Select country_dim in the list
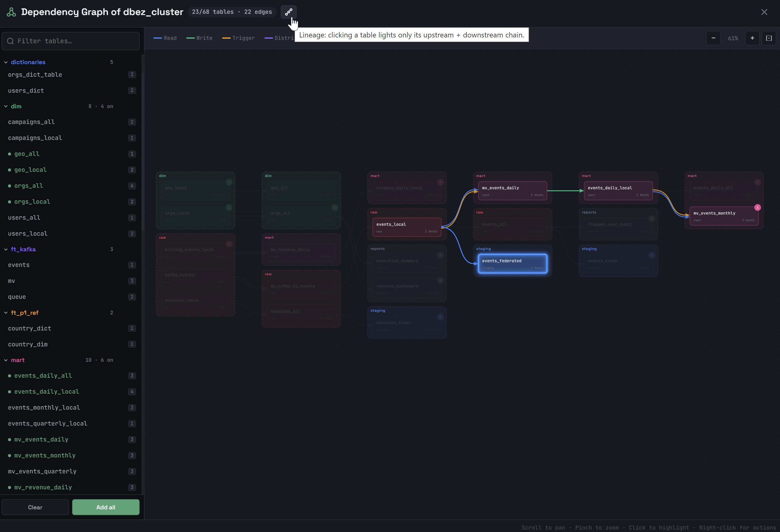780x532 pixels. 71,344
